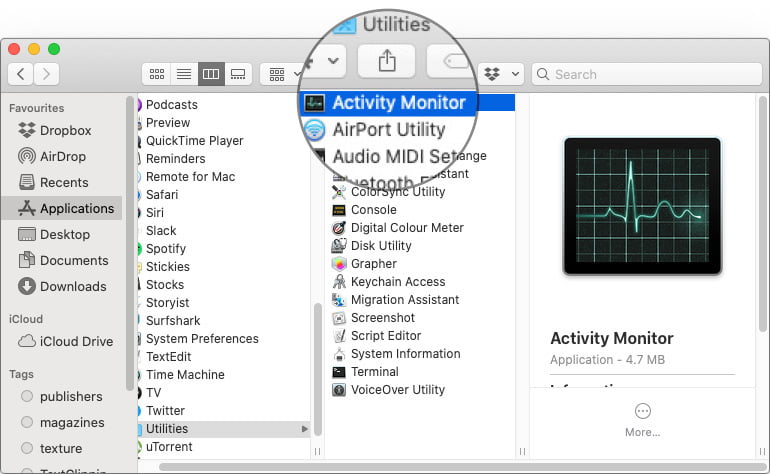Image resolution: width=770 pixels, height=474 pixels.
Task: Select Stocks in the Applications list
Action: (x=165, y=285)
